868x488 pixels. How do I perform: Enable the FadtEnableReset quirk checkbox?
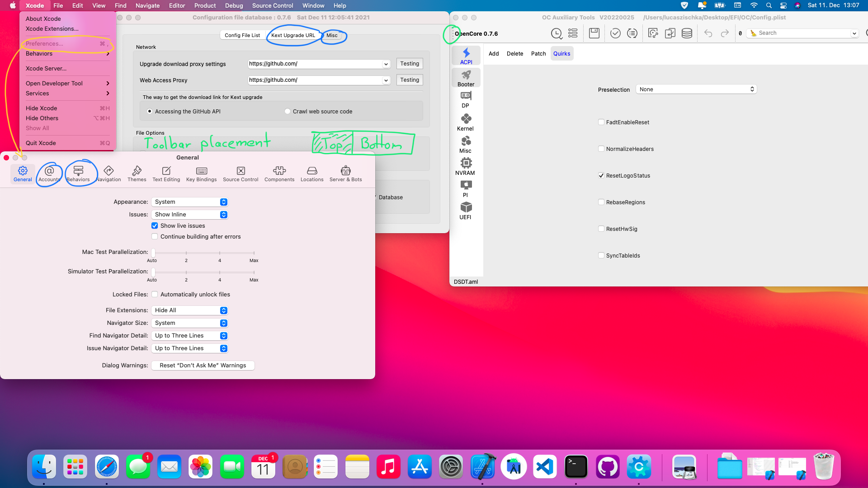coord(601,122)
